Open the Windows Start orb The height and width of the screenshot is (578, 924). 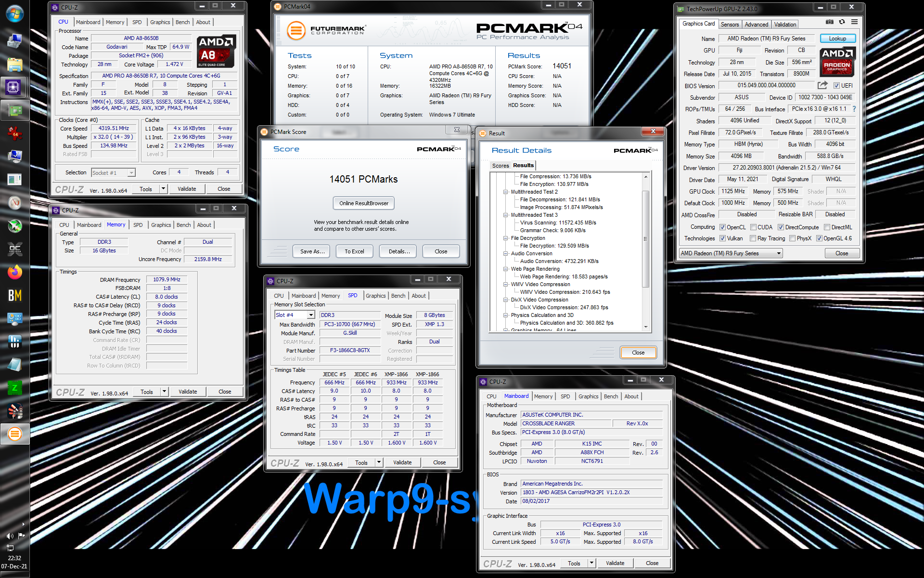pyautogui.click(x=14, y=13)
